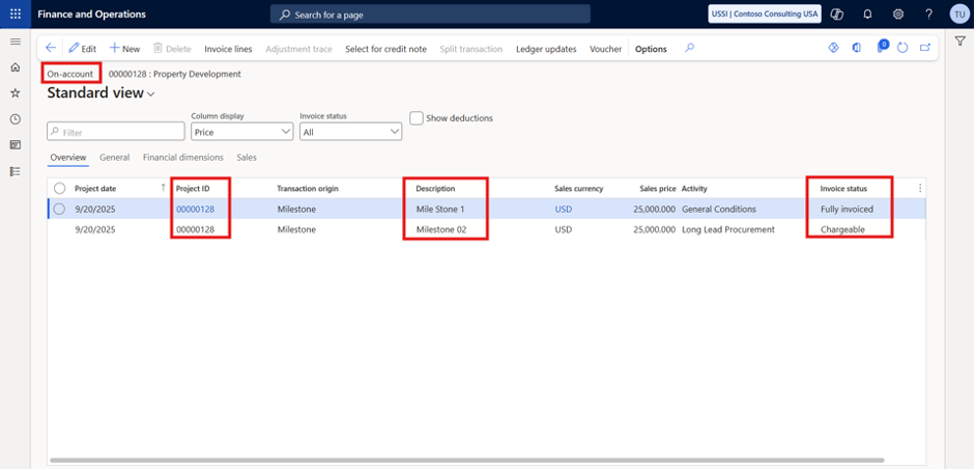Open user avatar TU

960,14
